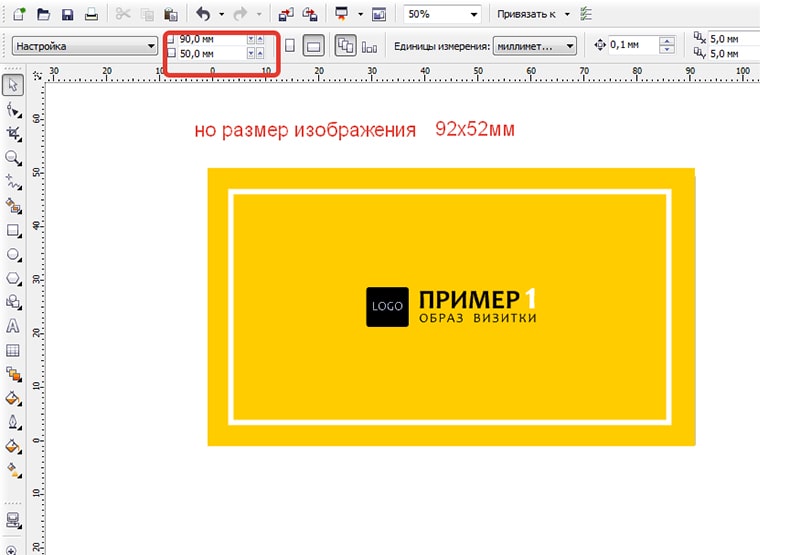Open the snapping options icon
790x555 pixels.
[586, 14]
